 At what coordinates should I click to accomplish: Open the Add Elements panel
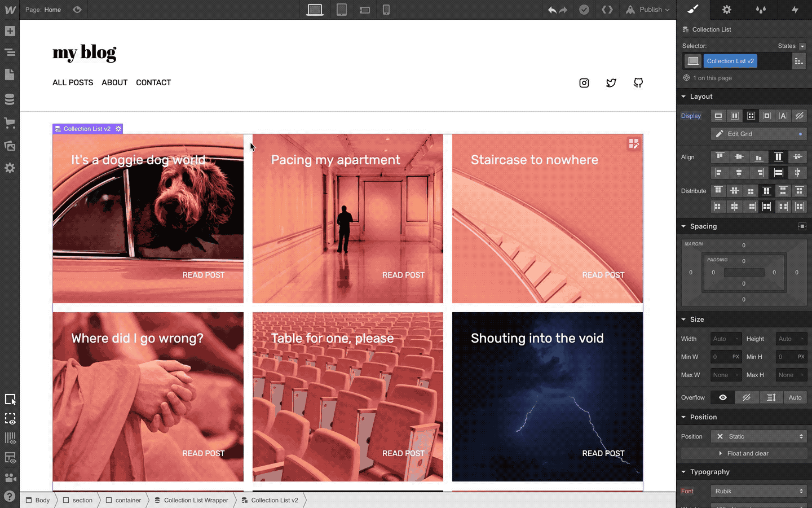coord(10,31)
